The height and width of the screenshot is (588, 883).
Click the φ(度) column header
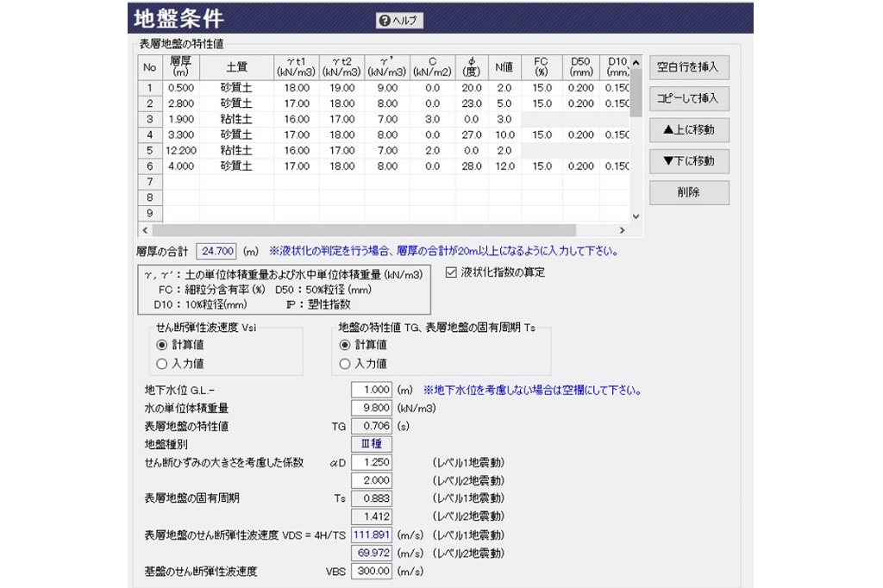472,67
